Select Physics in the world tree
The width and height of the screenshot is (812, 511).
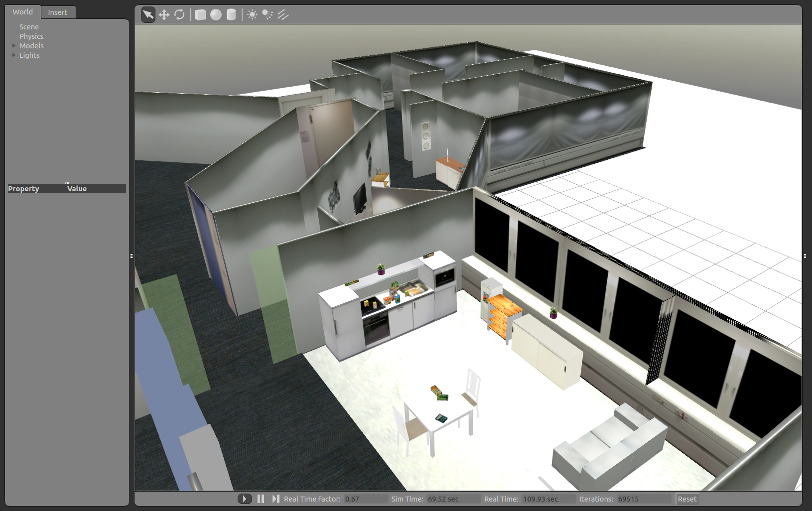[31, 36]
